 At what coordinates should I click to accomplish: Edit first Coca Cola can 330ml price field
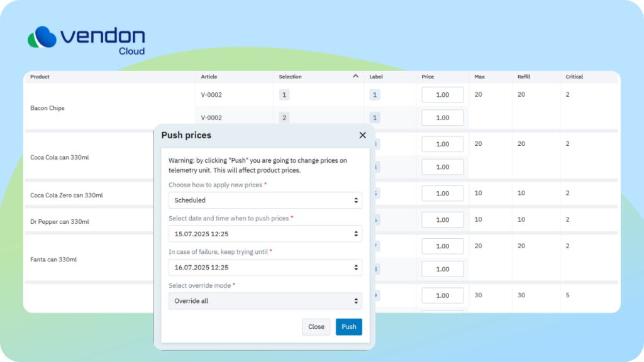point(442,144)
